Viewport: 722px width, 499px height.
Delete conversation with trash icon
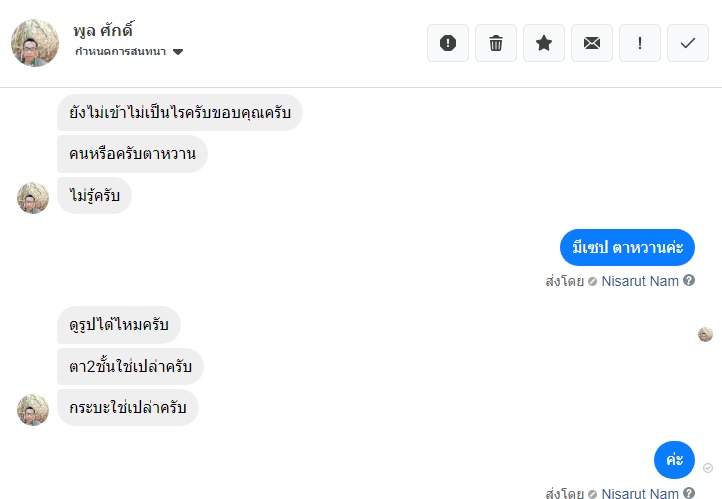pos(496,43)
